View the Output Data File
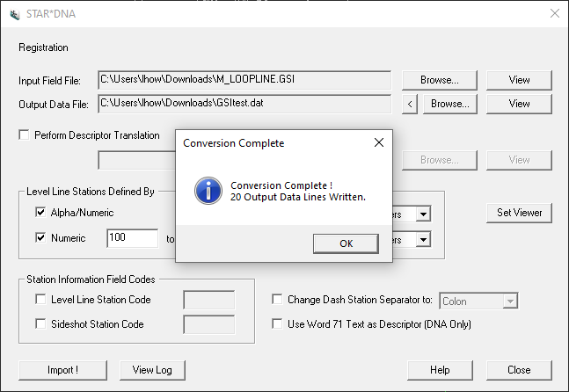 pos(519,105)
